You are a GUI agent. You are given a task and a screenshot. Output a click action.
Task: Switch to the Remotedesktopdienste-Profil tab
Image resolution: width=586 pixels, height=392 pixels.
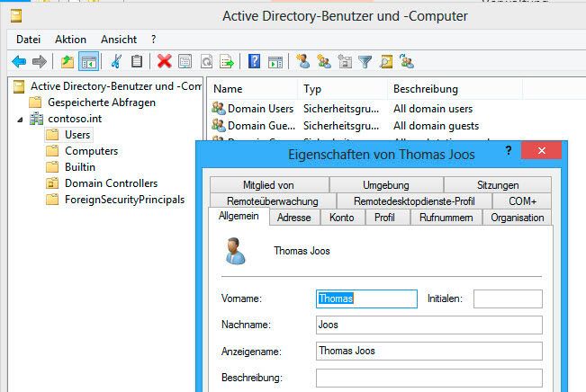[414, 201]
